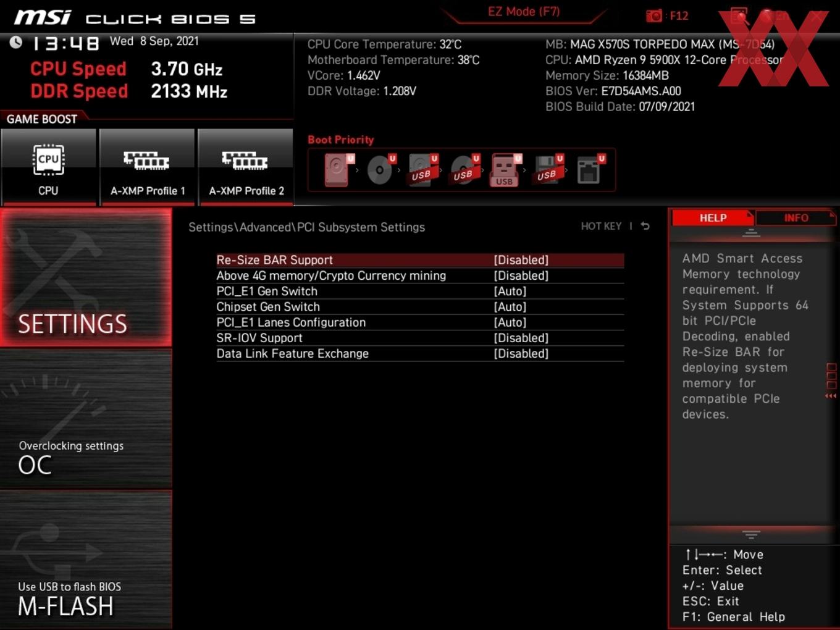This screenshot has height=630, width=840.
Task: Open Above 4G memory/Crypto Currency mining value
Action: [521, 275]
